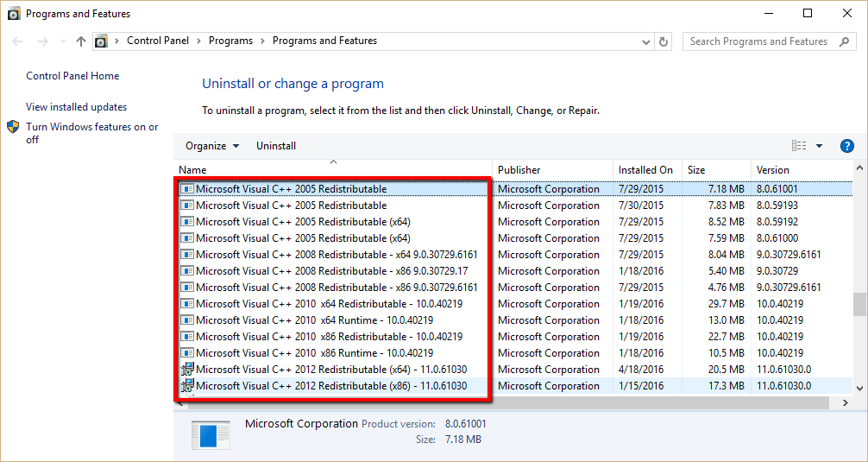The image size is (868, 462).
Task: Click the horizontal scrollbar right arrow
Action: tap(846, 403)
